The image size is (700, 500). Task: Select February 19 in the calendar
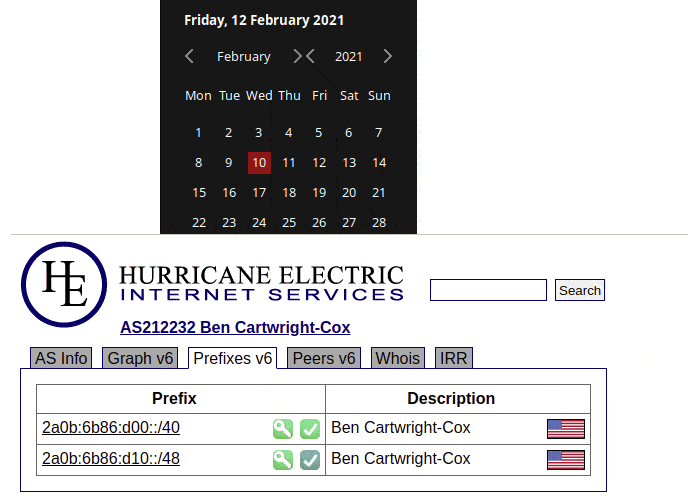coord(319,192)
